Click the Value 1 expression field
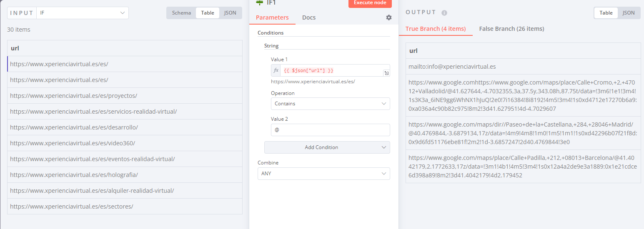Viewport: 644px width, 229px height. (x=331, y=70)
